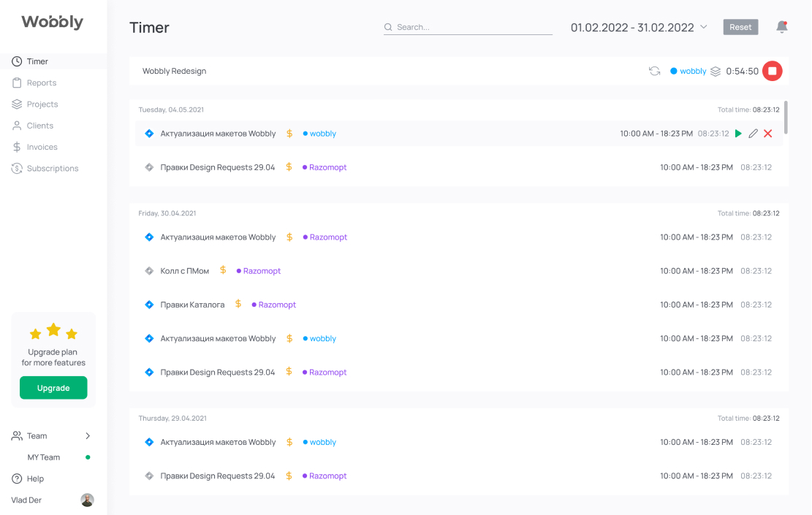Image resolution: width=812 pixels, height=515 pixels.
Task: Click the Thursday, 29.04.2021 date header
Action: pyautogui.click(x=172, y=419)
